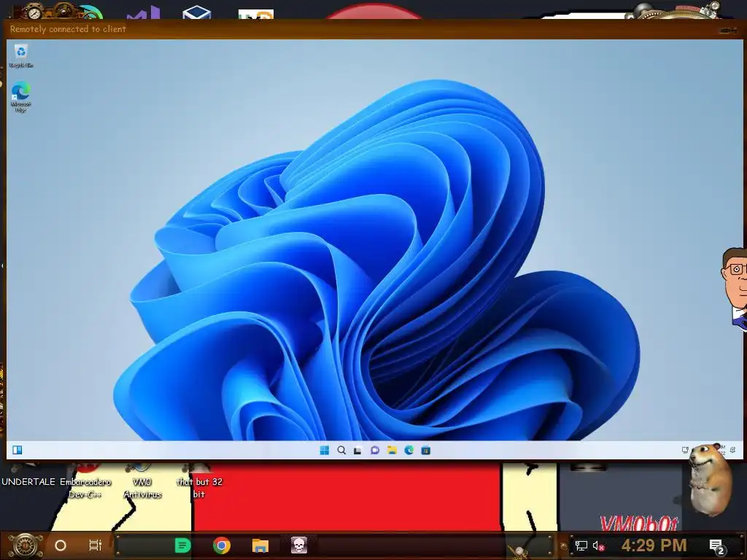
Task: Open Recycle Bin on remote desktop
Action: tap(21, 55)
